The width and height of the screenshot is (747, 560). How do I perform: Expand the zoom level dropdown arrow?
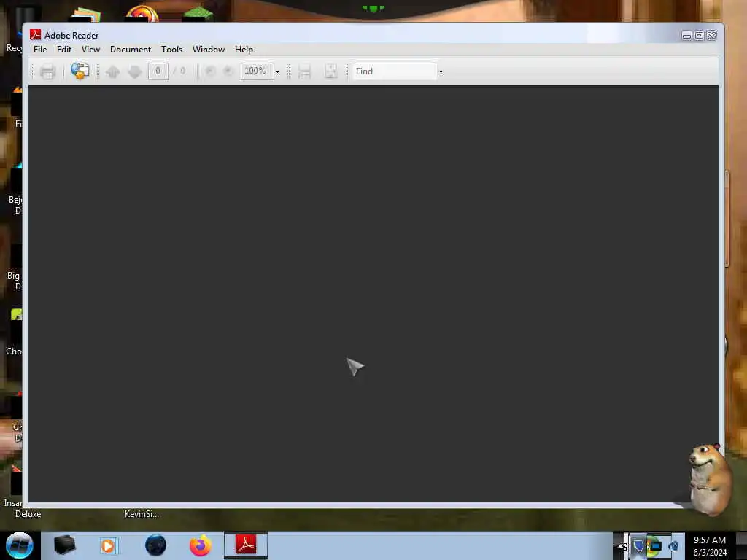[x=277, y=71]
